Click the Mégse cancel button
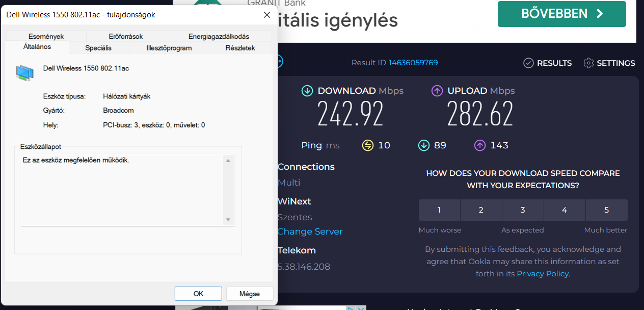Viewport: 644px width, 310px height. (250, 294)
